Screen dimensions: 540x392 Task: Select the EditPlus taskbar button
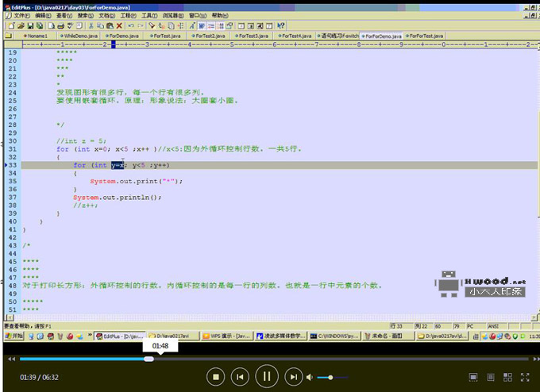pyautogui.click(x=120, y=336)
